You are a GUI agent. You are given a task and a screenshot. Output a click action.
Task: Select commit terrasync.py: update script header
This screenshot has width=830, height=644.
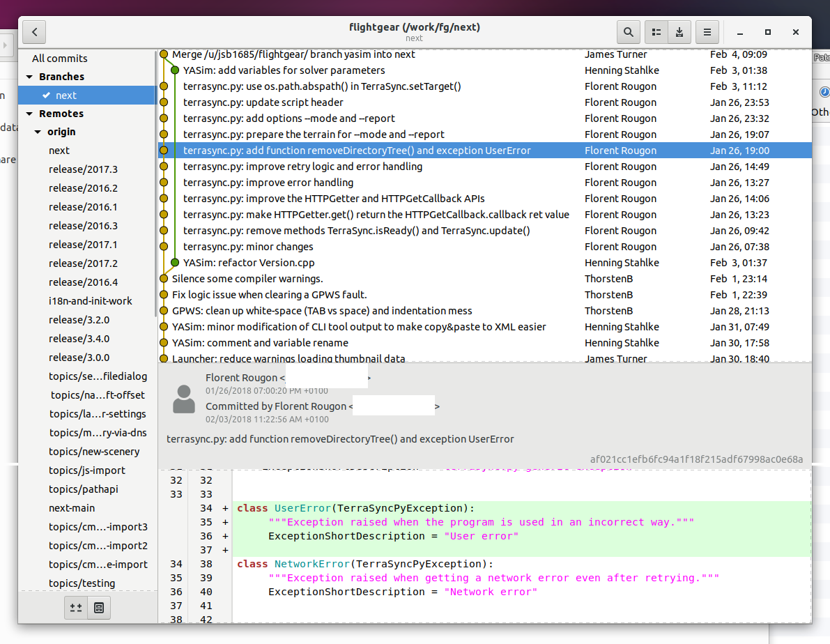coord(485,102)
